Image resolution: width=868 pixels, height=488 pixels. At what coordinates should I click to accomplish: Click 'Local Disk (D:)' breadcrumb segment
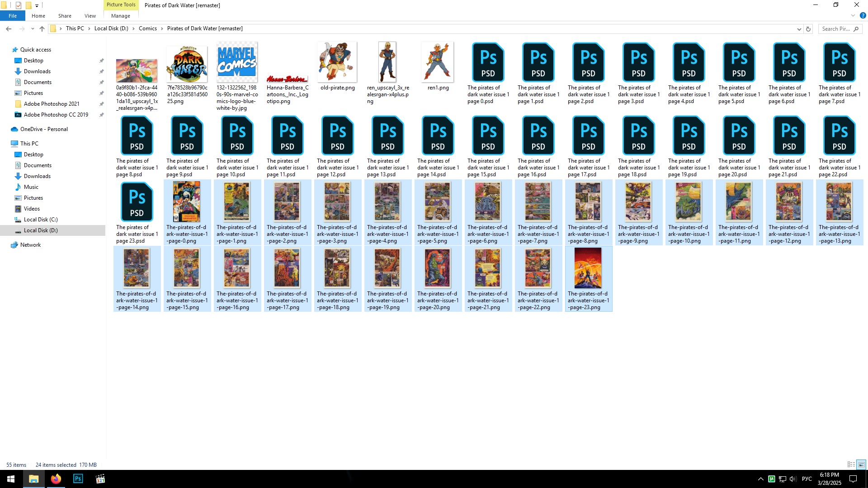[111, 28]
